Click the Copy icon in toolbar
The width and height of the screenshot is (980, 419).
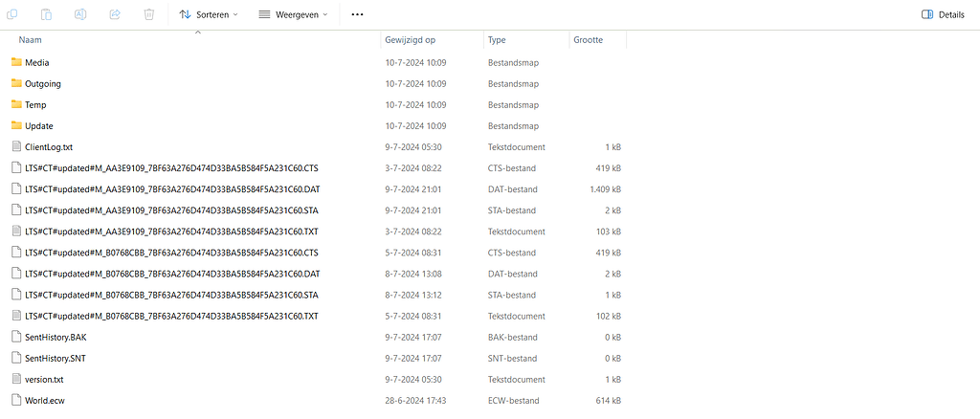tap(11, 13)
